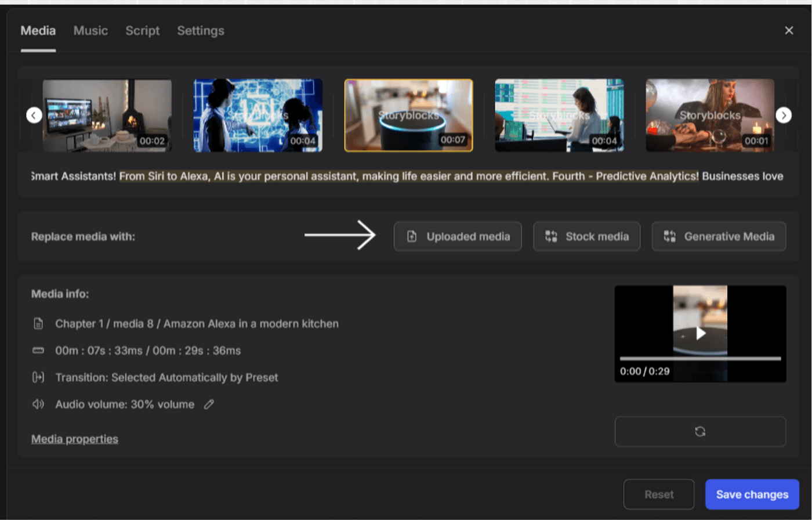The height and width of the screenshot is (520, 812).
Task: Click the document icon beside Chapter 1 title
Action: tap(38, 324)
